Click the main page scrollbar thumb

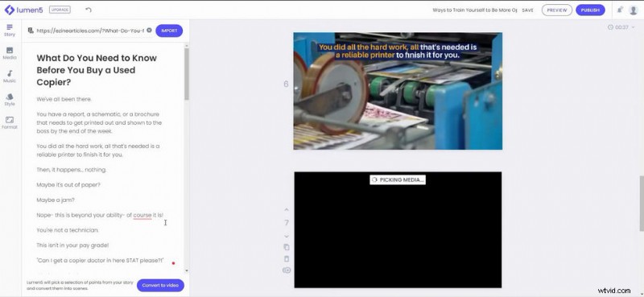tap(641, 204)
